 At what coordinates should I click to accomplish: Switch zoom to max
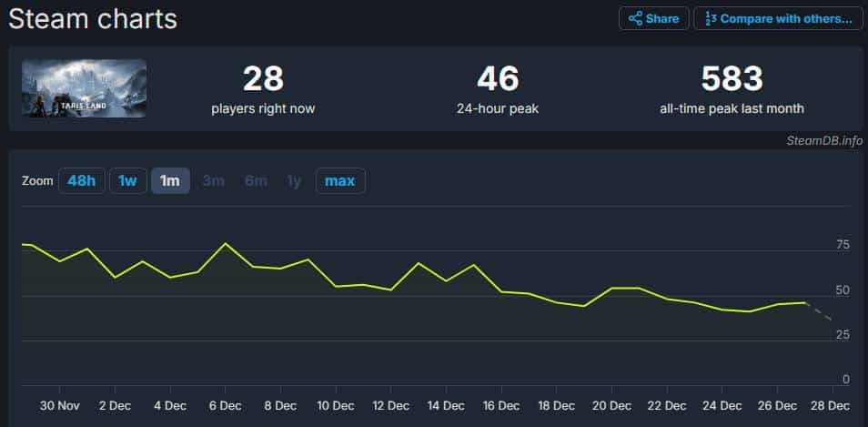[340, 181]
